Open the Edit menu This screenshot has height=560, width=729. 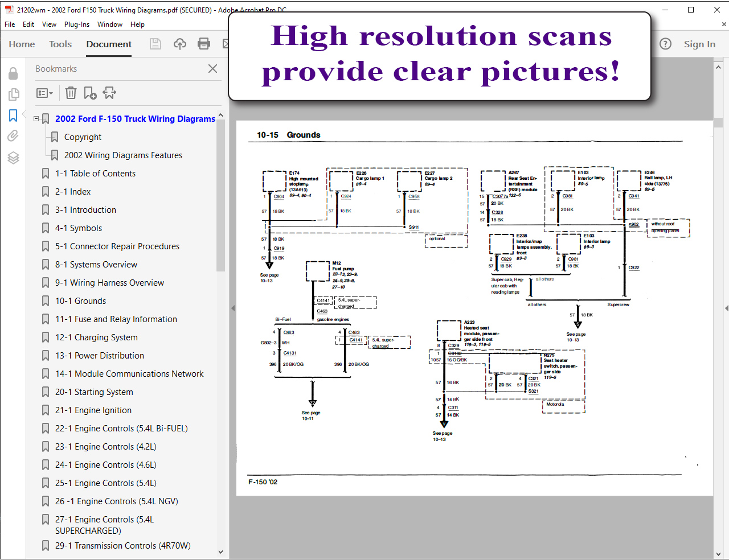28,24
